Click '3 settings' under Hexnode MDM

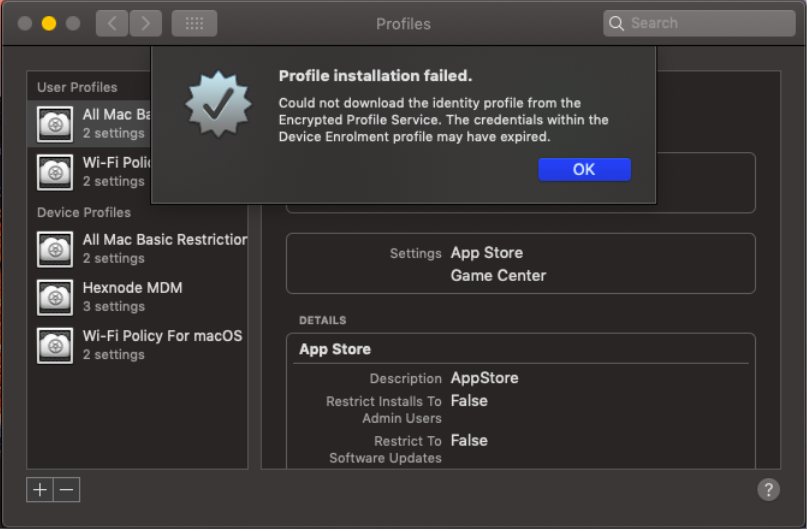coord(114,307)
